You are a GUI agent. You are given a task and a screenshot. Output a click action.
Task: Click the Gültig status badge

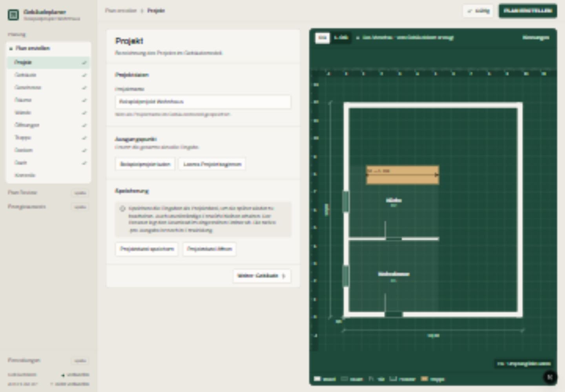pos(478,11)
